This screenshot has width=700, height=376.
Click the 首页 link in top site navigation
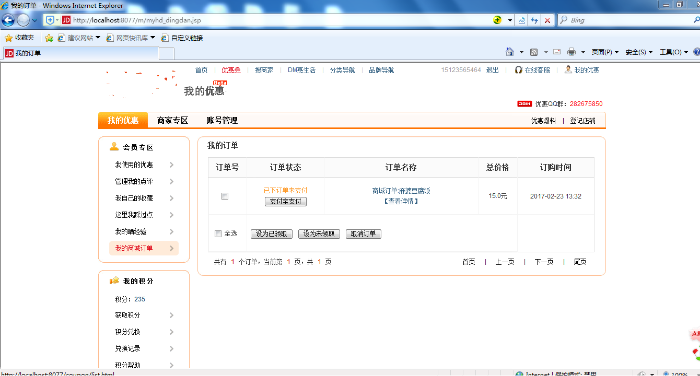pyautogui.click(x=201, y=70)
